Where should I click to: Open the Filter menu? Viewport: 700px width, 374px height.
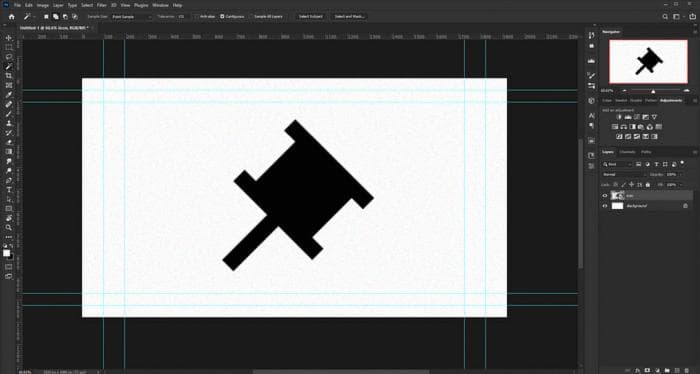point(102,5)
